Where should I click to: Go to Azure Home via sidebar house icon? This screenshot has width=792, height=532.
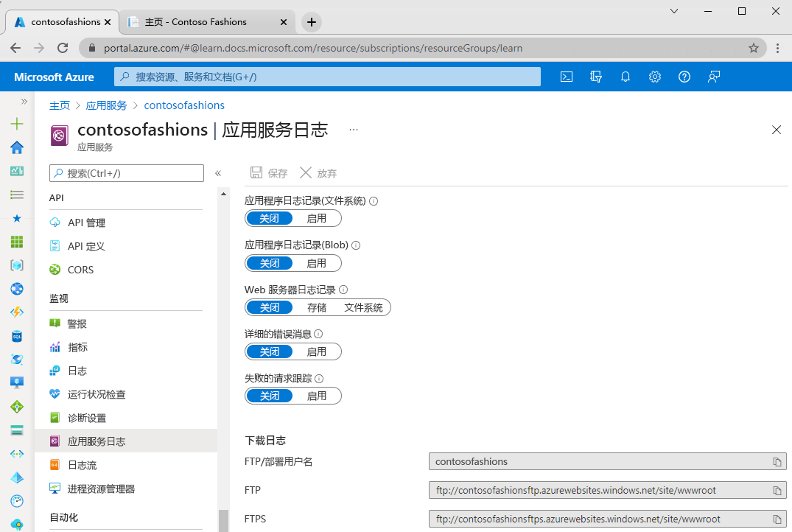(17, 147)
